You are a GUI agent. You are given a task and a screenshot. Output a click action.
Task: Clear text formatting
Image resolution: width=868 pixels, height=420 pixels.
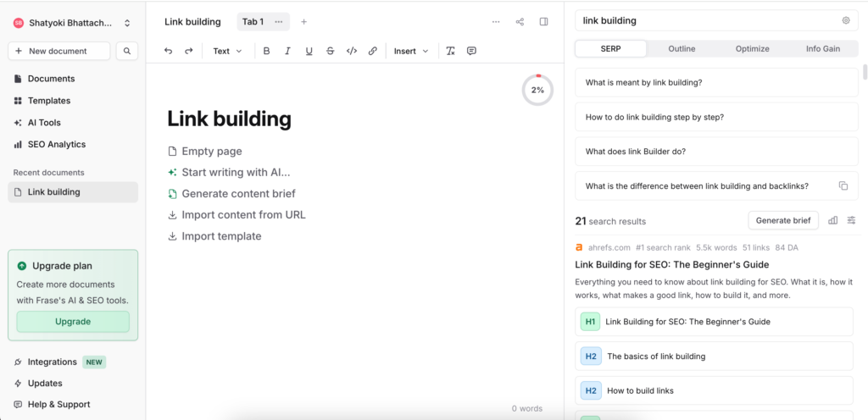click(x=451, y=51)
